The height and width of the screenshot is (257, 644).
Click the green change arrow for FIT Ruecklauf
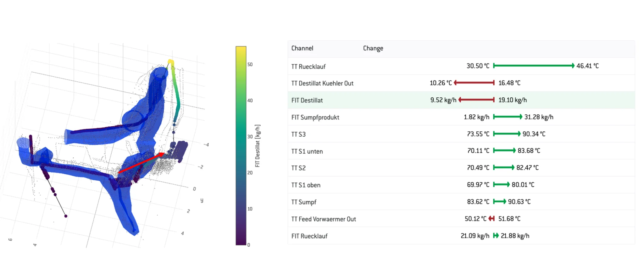click(496, 235)
